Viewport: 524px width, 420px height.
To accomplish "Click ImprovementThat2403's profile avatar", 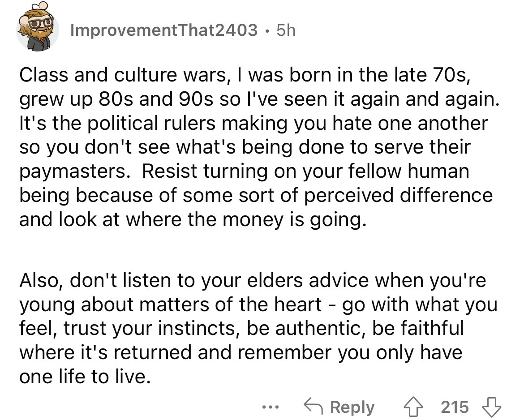I will [x=38, y=28].
